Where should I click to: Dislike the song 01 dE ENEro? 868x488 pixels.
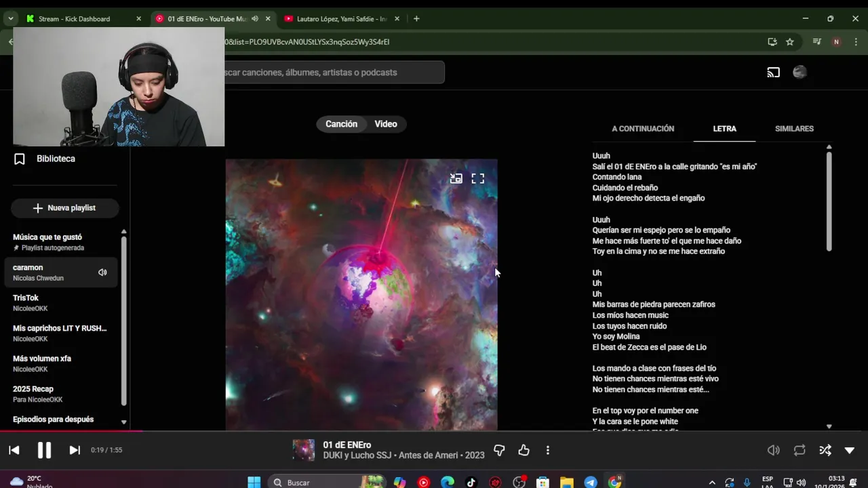tap(499, 450)
